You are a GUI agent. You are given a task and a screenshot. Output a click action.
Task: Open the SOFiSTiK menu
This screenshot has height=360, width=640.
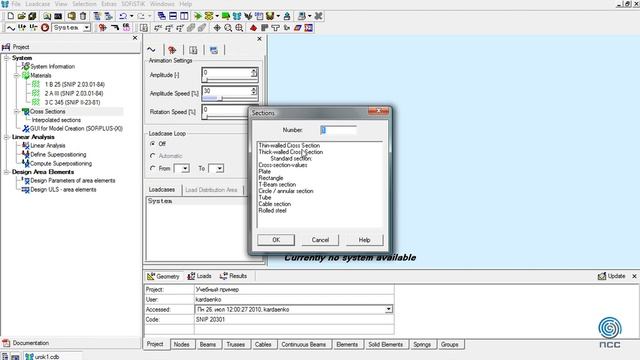point(133,4)
